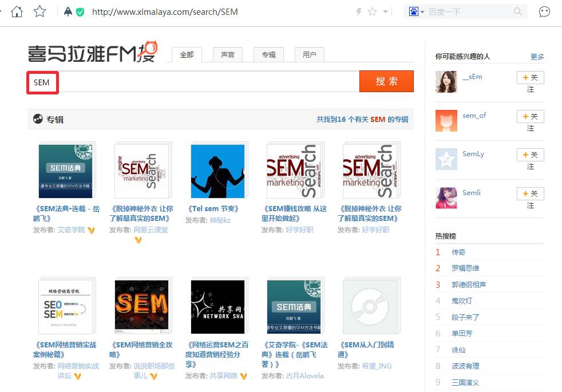Click the address bar URL
562x392 pixels.
[165, 12]
